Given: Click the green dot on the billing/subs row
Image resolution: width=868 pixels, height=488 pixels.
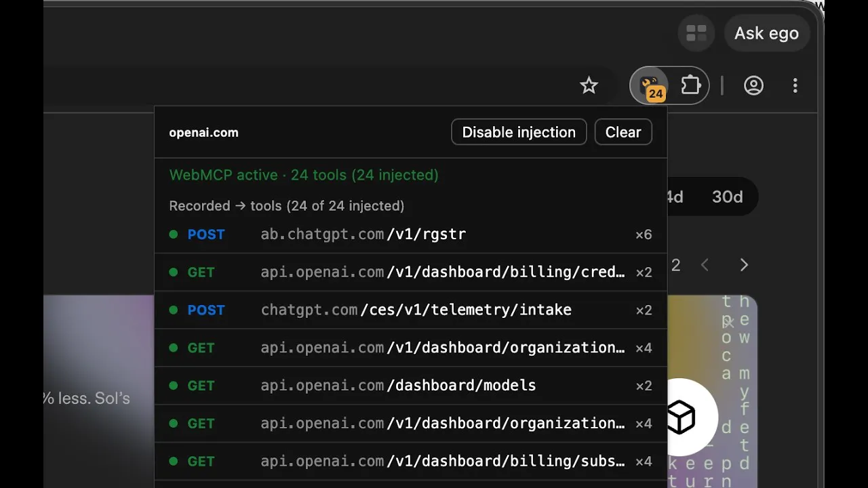Looking at the screenshot, I should pyautogui.click(x=174, y=461).
